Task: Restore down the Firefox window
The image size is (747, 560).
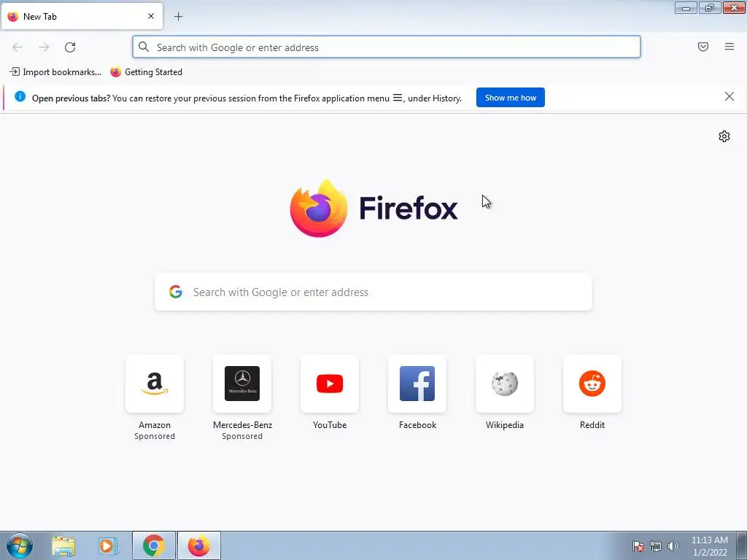Action: tap(710, 7)
